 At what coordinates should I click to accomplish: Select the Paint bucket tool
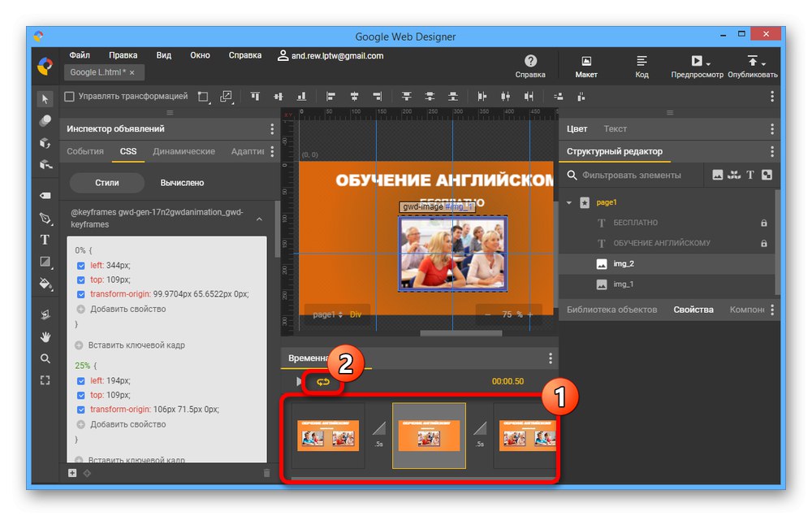45,284
